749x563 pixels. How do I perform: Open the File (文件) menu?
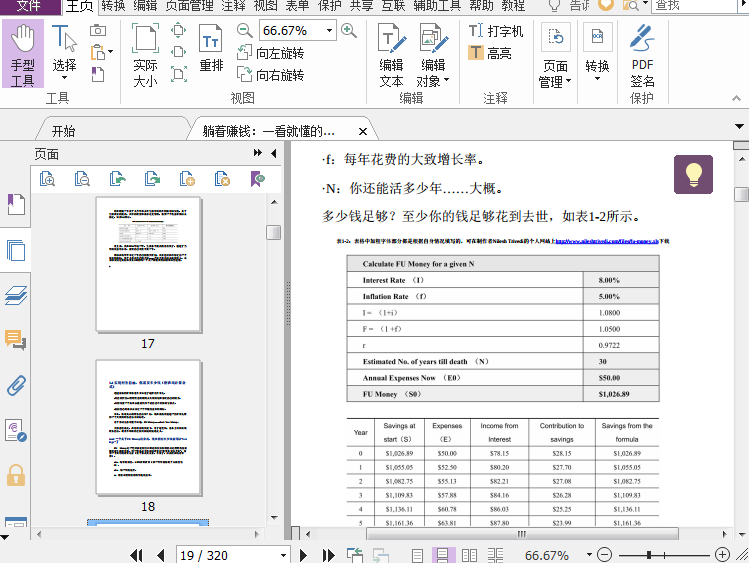click(29, 6)
